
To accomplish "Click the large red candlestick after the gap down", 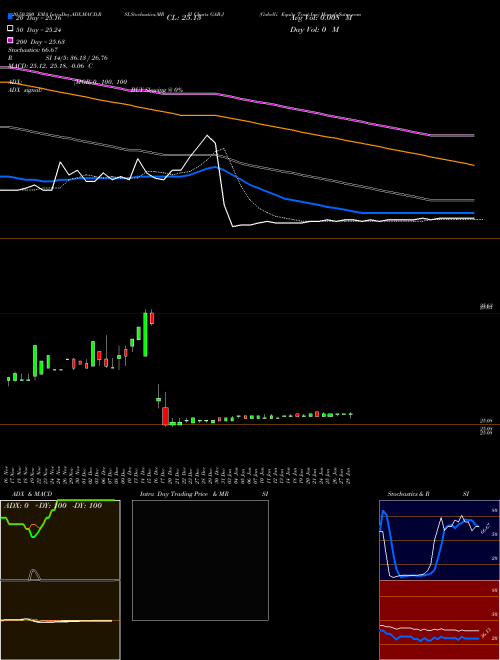I will [165, 416].
